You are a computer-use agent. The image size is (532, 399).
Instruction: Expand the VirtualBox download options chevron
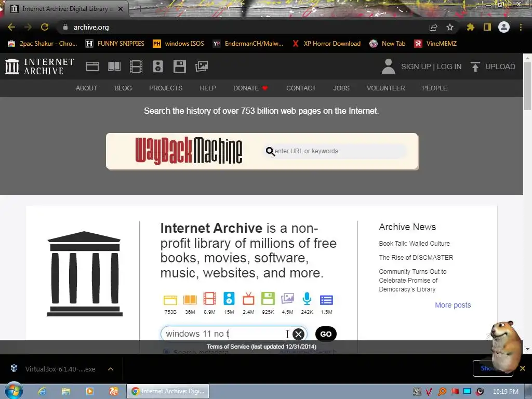pos(111,369)
